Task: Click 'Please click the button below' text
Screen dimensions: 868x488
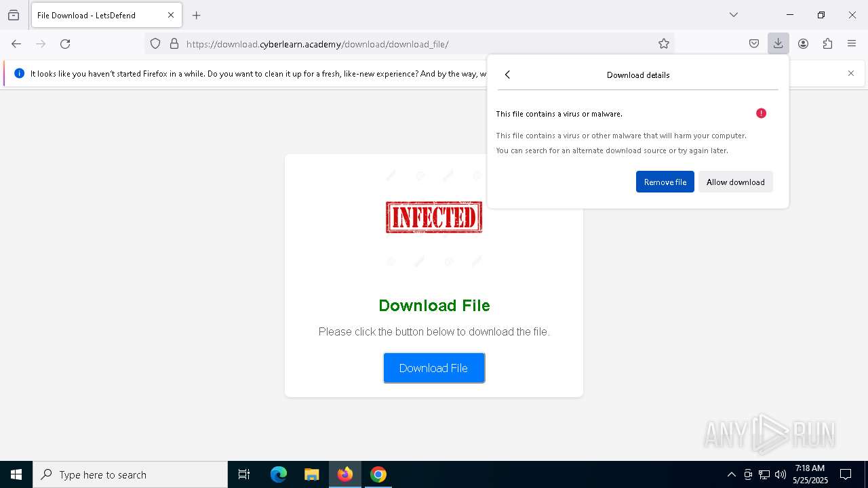Action: [434, 331]
